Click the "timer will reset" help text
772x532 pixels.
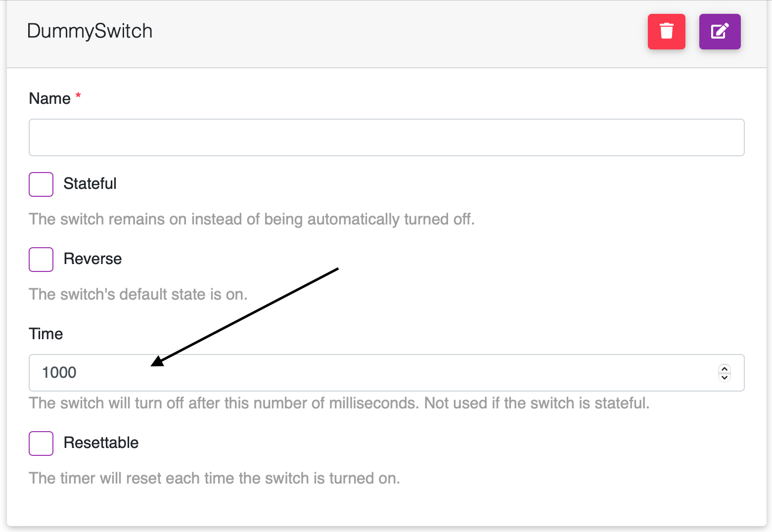(x=214, y=478)
